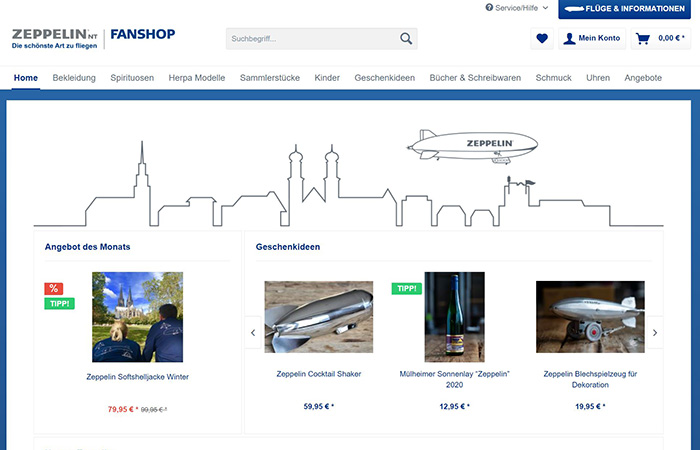
Task: Click the TIPP badge on Softshelljacke
Action: tap(59, 304)
